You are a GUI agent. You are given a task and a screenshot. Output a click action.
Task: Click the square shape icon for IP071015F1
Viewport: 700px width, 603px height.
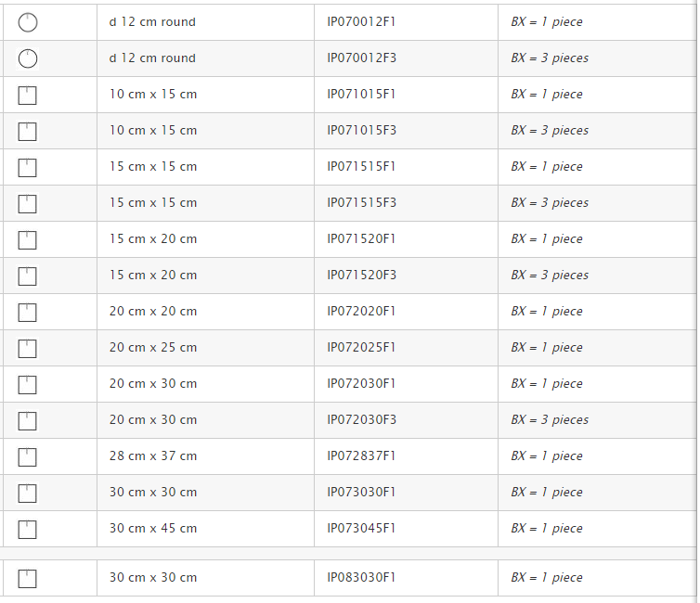[x=28, y=95]
